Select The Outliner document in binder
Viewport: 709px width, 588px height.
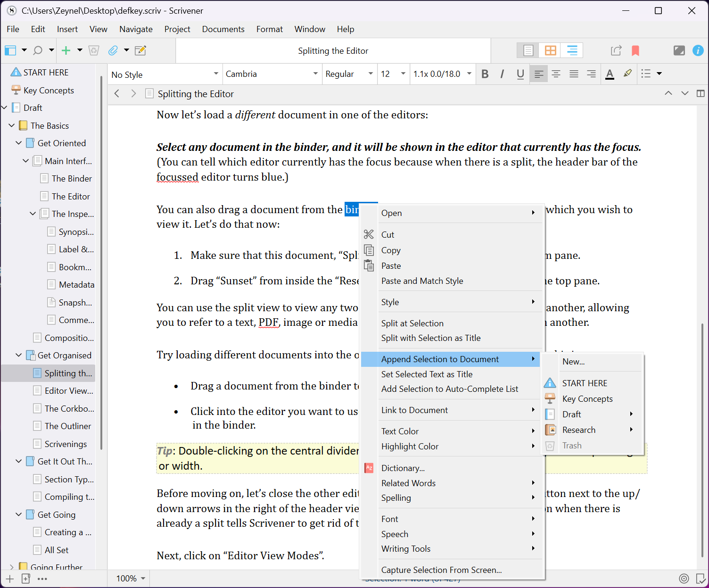67,426
